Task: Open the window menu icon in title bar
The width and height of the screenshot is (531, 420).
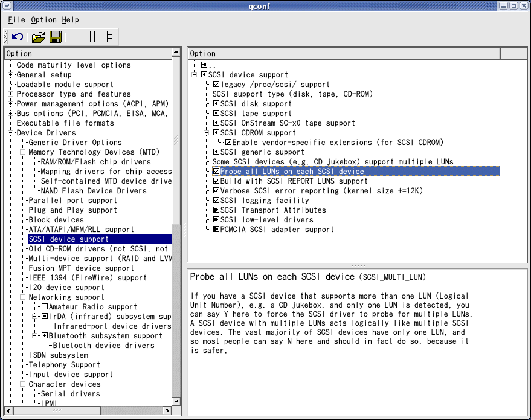Action: 7,6
